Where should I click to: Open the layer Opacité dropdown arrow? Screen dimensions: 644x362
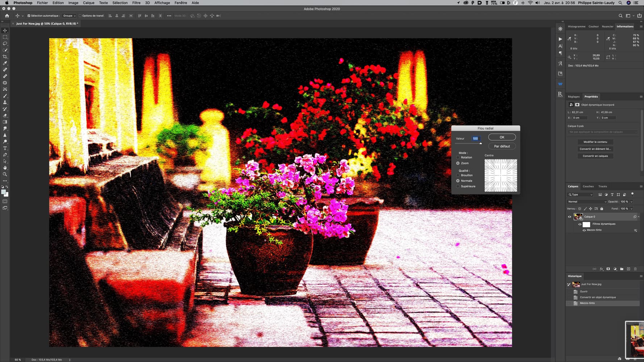631,202
